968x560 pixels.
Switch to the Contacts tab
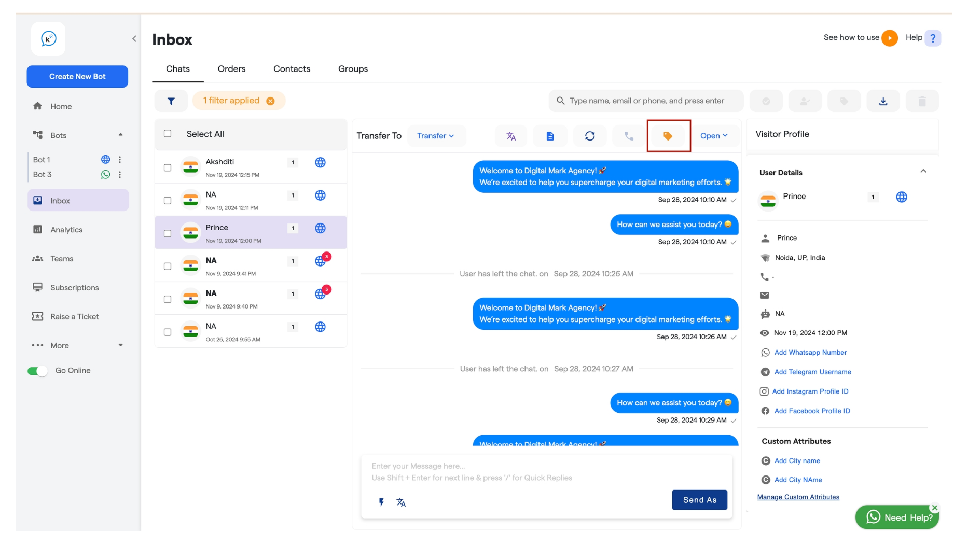[292, 69]
